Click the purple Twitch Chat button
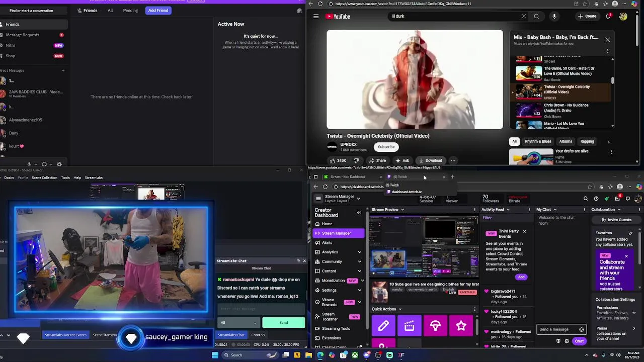 (x=579, y=341)
